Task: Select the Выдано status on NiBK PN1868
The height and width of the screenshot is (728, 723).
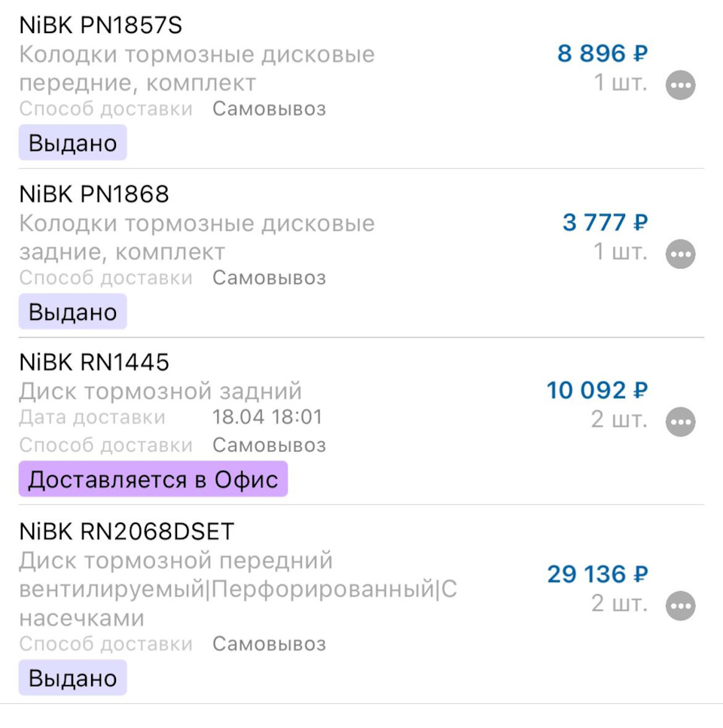Action: point(72,311)
